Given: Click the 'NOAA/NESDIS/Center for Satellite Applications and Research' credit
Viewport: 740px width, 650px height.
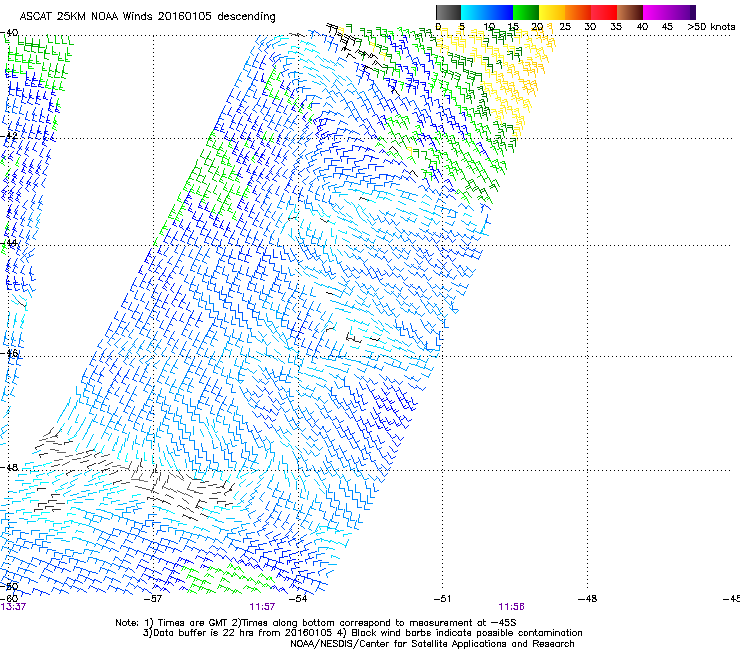Looking at the screenshot, I should coord(432,644).
